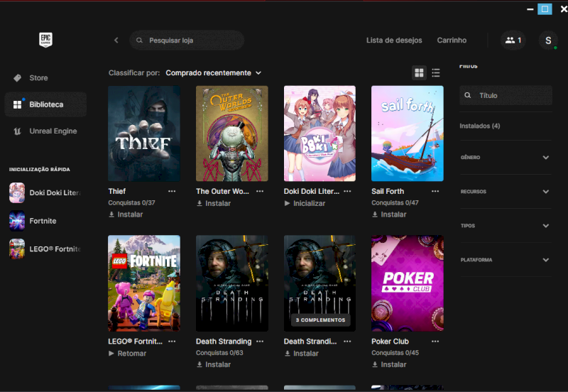Install Sail Forth
Viewport: 568px width, 392px height.
(389, 214)
